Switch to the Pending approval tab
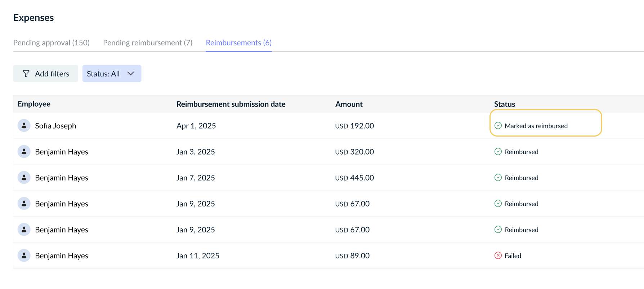Viewport: 644px width, 289px height. tap(52, 43)
